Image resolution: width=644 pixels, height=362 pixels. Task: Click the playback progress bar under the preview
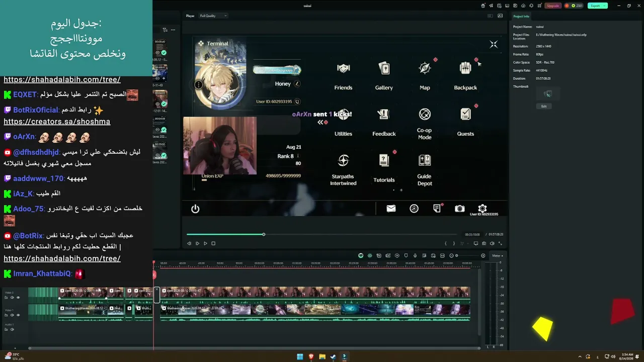pos(322,234)
